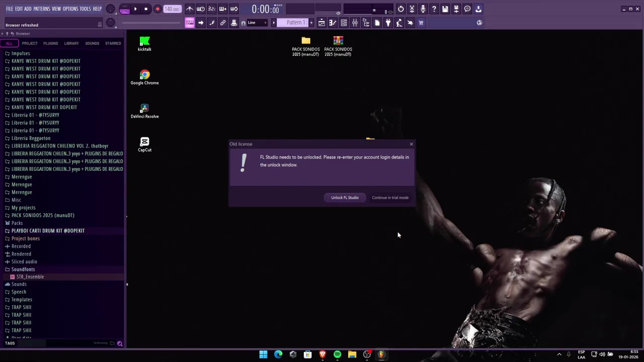The image size is (644, 362).
Task: Open the chat bubble icon
Action: tap(467, 9)
